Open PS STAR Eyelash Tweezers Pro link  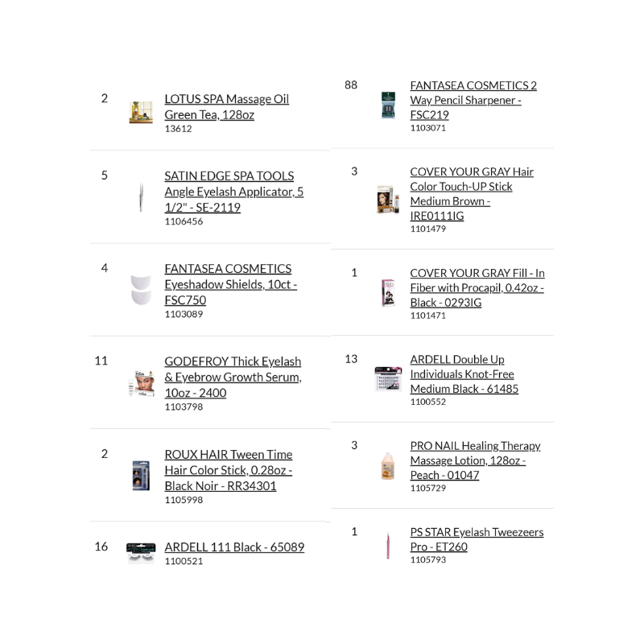pos(477,539)
